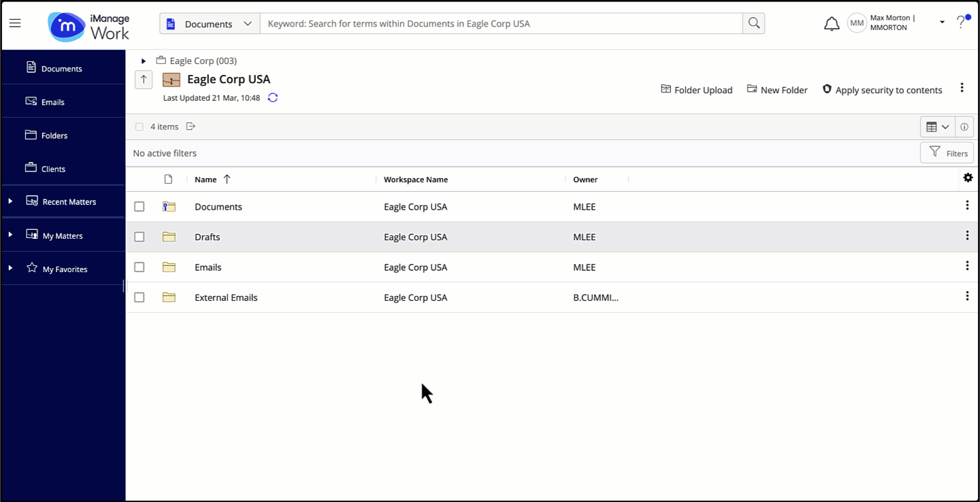The height and width of the screenshot is (502, 980).
Task: Expand the Recent Matters section
Action: click(10, 201)
